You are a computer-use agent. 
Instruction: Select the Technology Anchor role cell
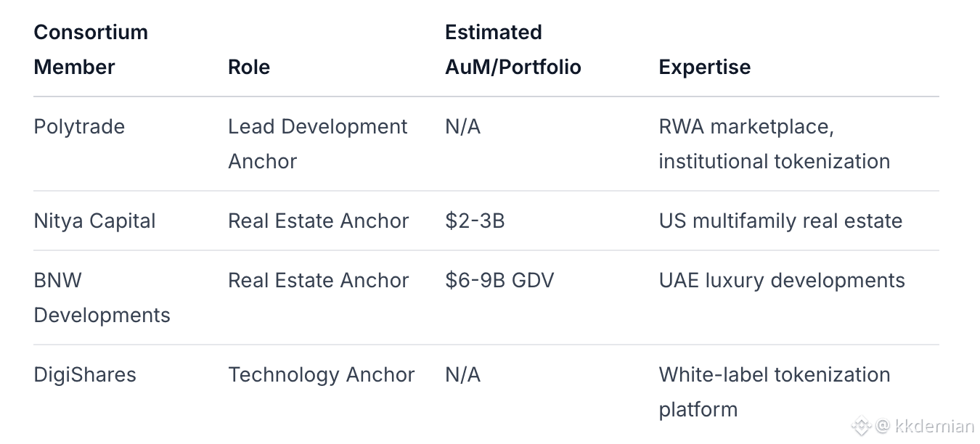point(321,374)
